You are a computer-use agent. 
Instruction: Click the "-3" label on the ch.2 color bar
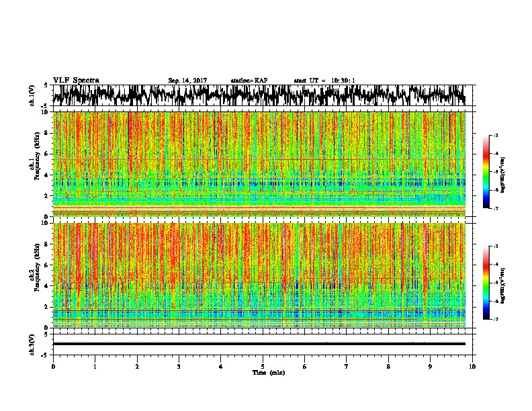tap(496, 246)
